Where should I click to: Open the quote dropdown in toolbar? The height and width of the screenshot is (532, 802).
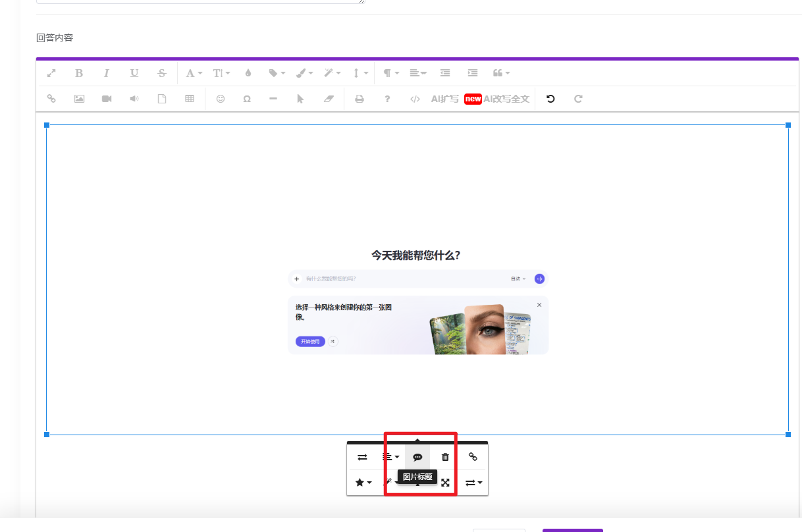coord(501,73)
